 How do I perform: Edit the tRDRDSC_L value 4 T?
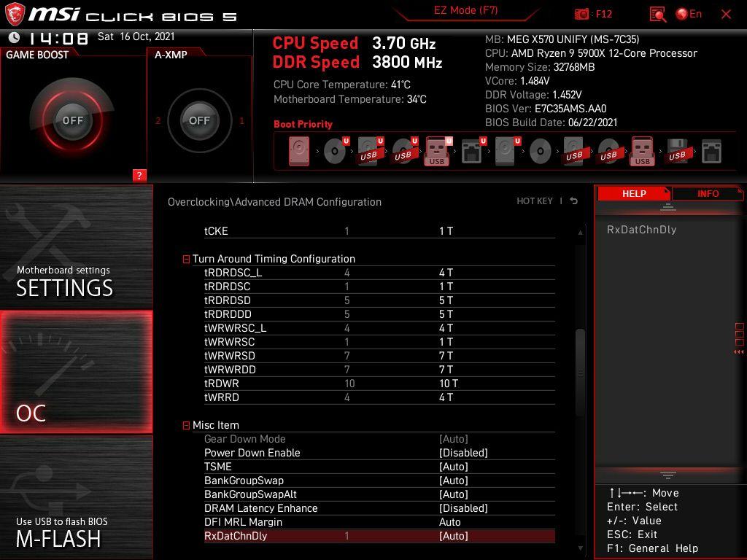pyautogui.click(x=446, y=273)
